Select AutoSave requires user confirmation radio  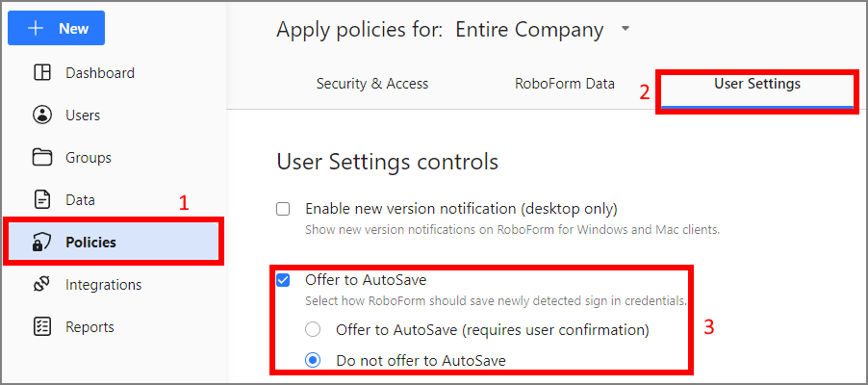coord(313,330)
